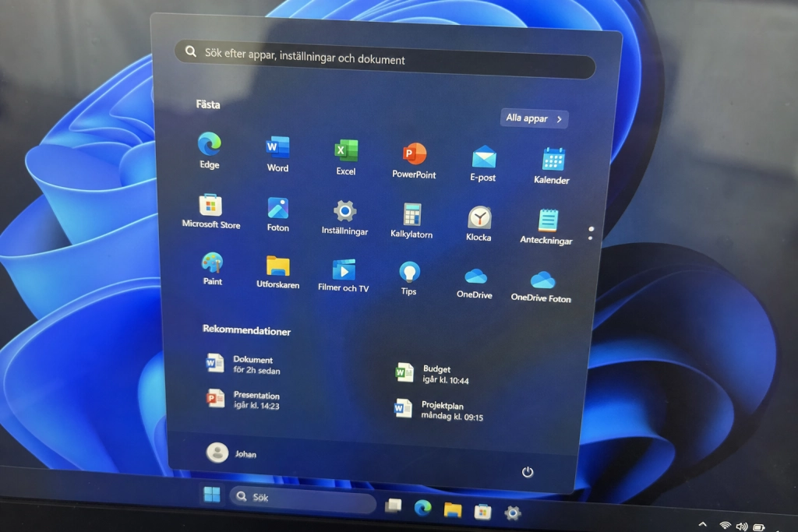Open the E-post mail app
The image size is (798, 532).
point(483,164)
